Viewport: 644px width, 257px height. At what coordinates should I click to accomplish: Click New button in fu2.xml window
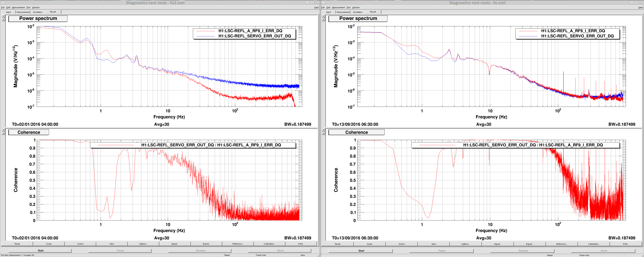(x=112, y=244)
